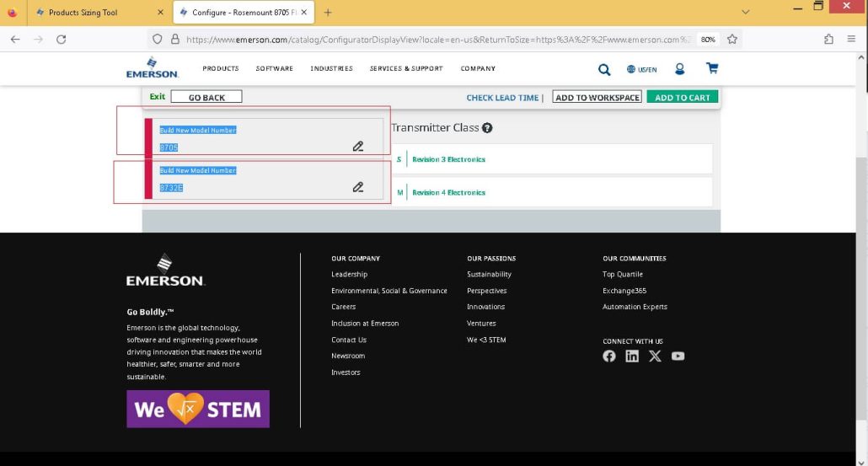Select Revision 4 Electronics option
Viewport: 868px width, 466px height.
(552, 193)
